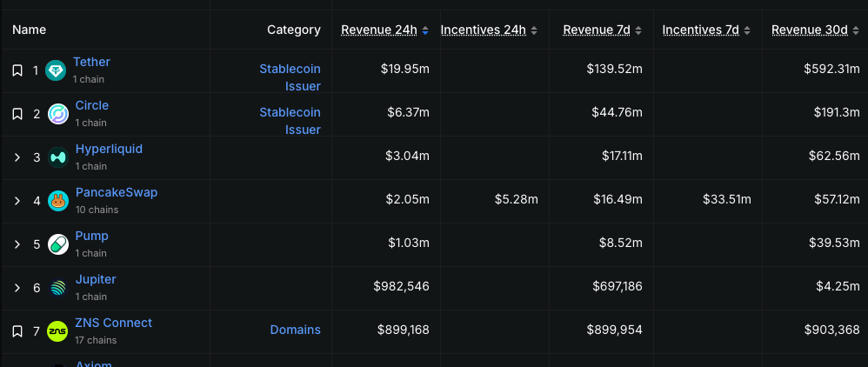
Task: Sort by Revenue 24h column
Action: click(x=379, y=30)
